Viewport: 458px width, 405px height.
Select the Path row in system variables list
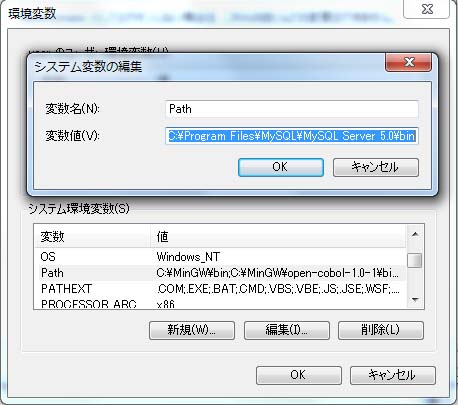(x=220, y=273)
